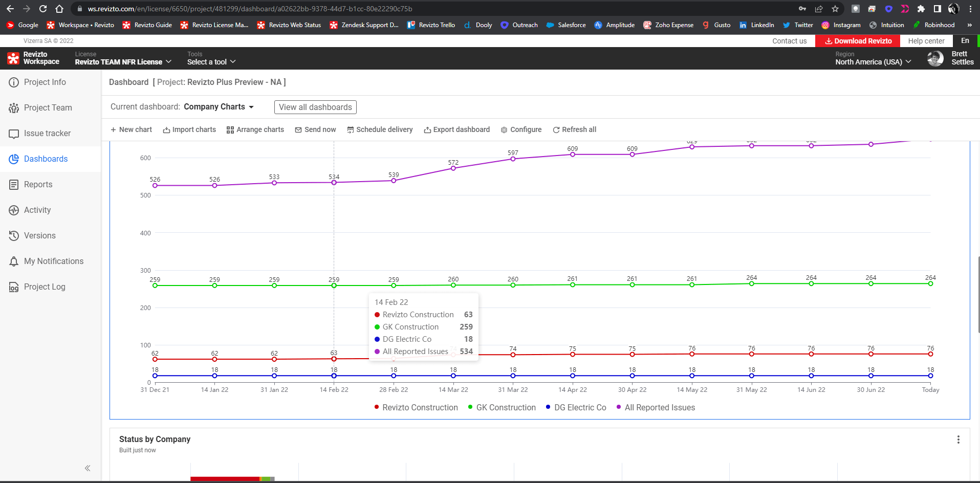Open the Project Info sidebar icon
This screenshot has width=980, height=483.
[x=14, y=82]
